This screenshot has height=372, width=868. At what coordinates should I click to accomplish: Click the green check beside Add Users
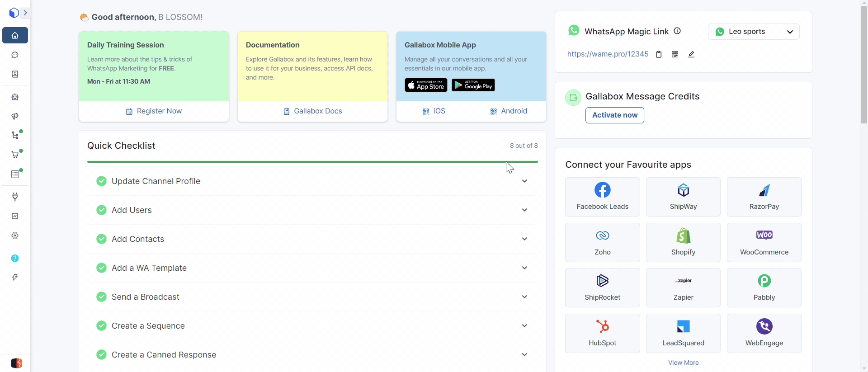101,210
